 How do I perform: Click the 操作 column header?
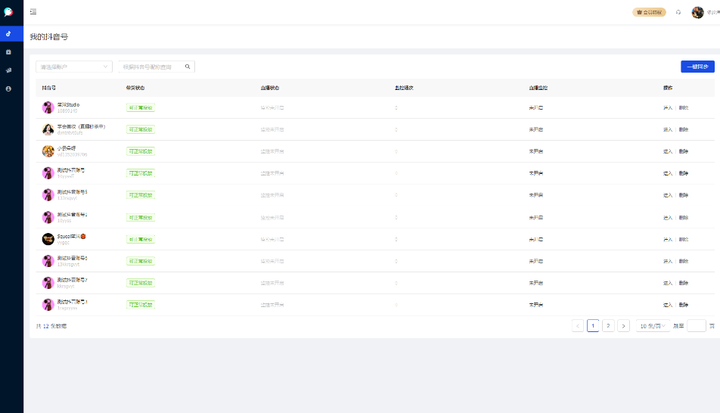point(668,87)
